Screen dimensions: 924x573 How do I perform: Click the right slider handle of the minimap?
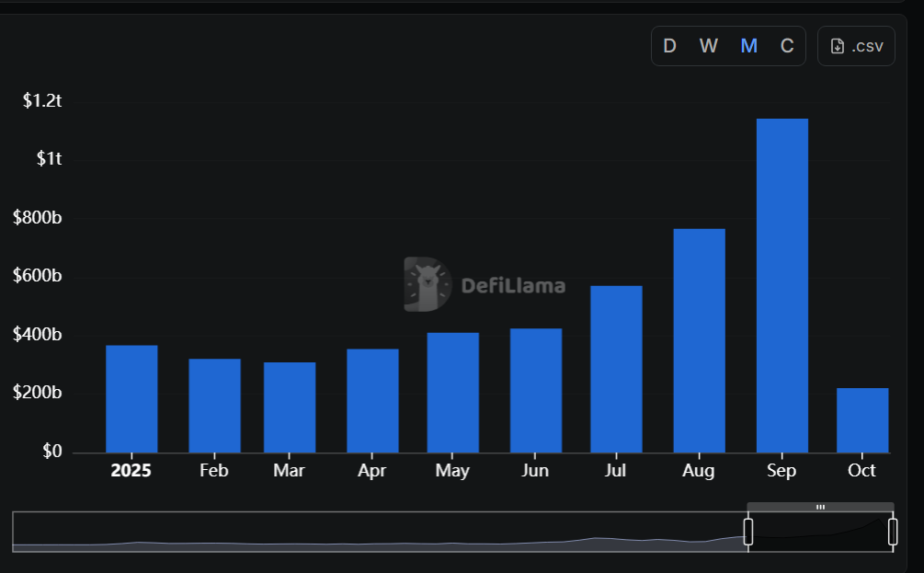coord(891,531)
